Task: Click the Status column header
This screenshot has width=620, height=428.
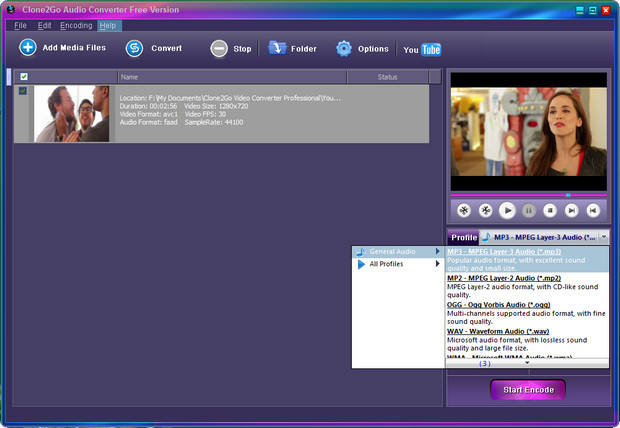Action: tap(388, 77)
